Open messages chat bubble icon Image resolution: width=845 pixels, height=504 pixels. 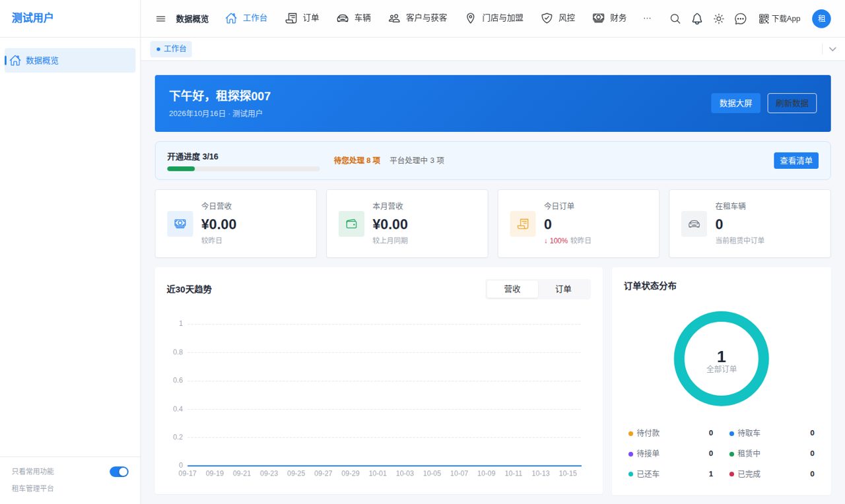click(x=741, y=18)
